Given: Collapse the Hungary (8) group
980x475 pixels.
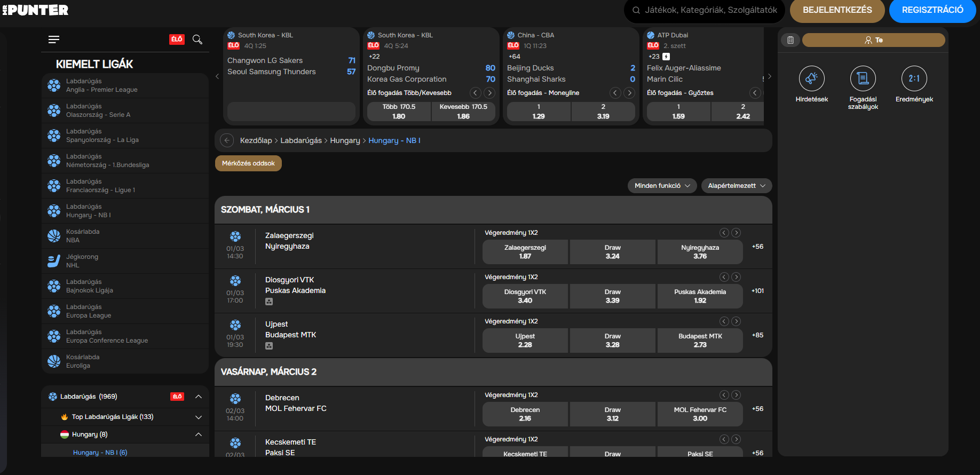Looking at the screenshot, I should click(x=198, y=434).
